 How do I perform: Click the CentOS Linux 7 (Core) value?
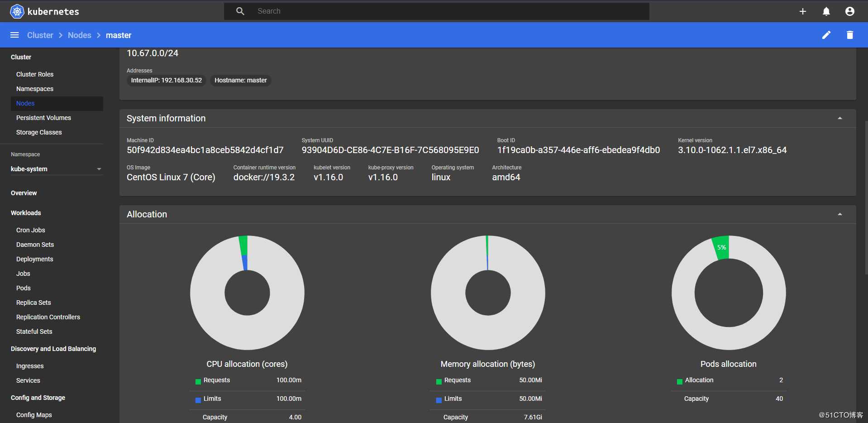pyautogui.click(x=171, y=177)
